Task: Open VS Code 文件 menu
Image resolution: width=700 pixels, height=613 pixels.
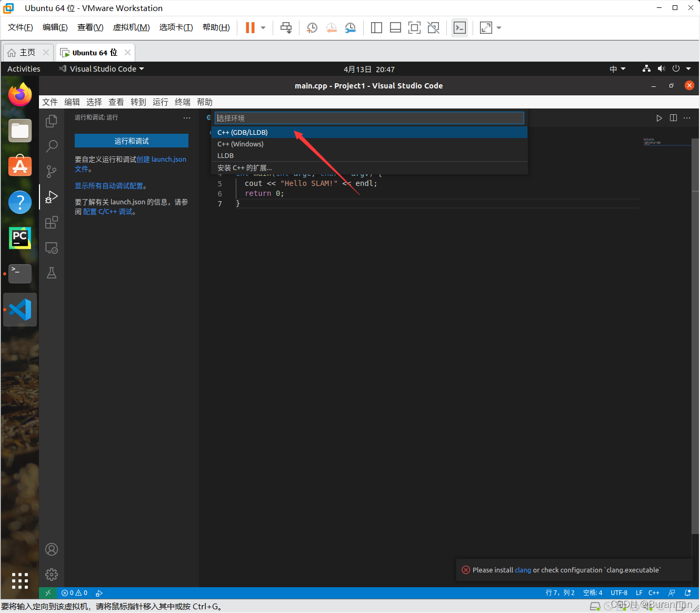Action: click(50, 102)
